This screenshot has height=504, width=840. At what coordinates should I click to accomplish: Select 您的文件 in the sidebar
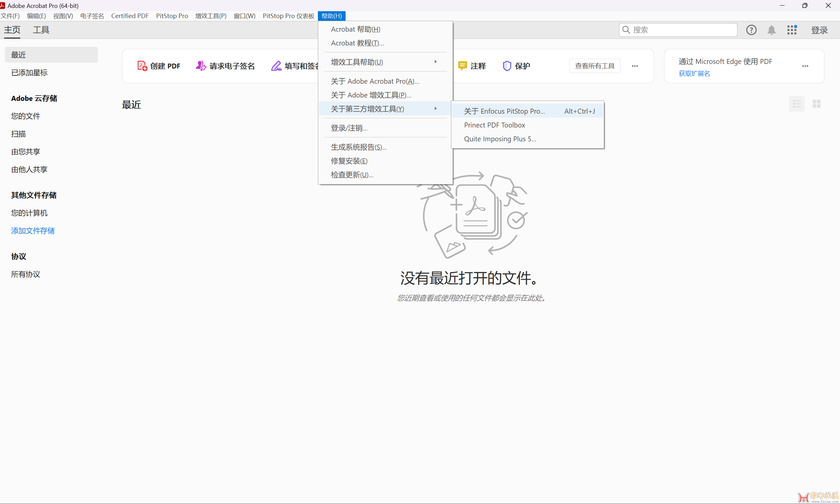[25, 116]
